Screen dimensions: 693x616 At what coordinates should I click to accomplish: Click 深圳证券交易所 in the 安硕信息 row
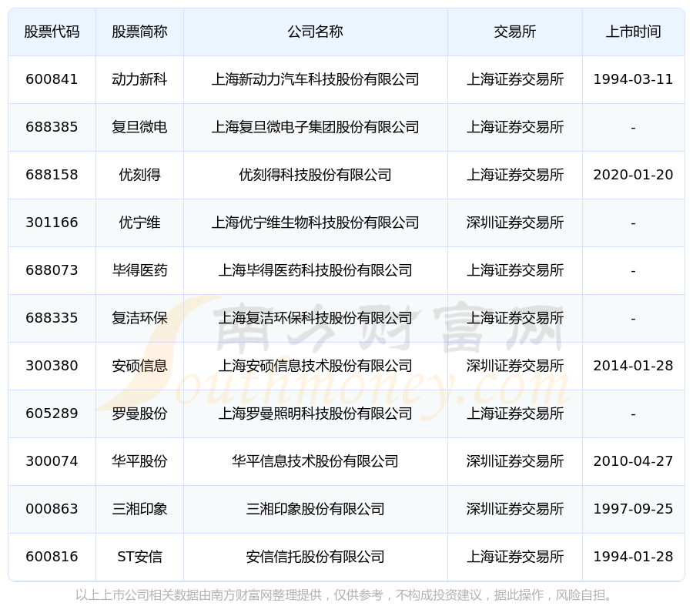515,366
